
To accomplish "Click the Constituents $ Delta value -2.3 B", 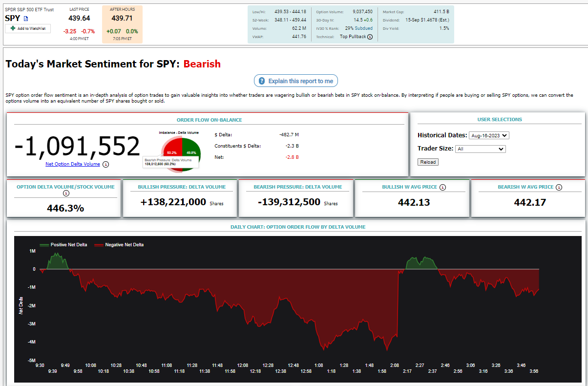I will (x=293, y=146).
